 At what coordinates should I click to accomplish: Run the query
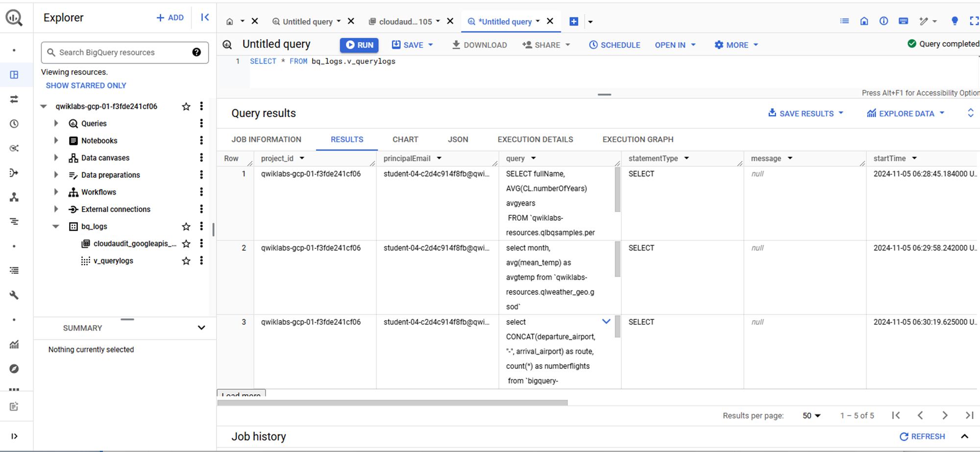[x=359, y=45]
